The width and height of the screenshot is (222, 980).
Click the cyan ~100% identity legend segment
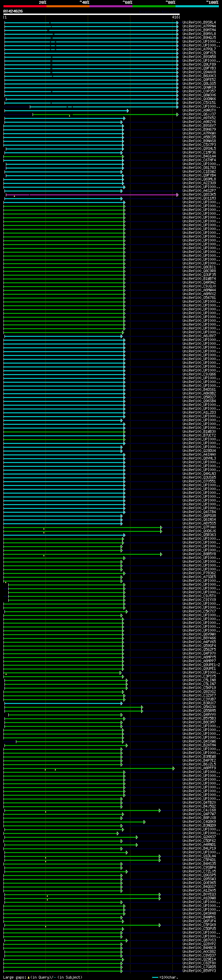click(197, 7)
